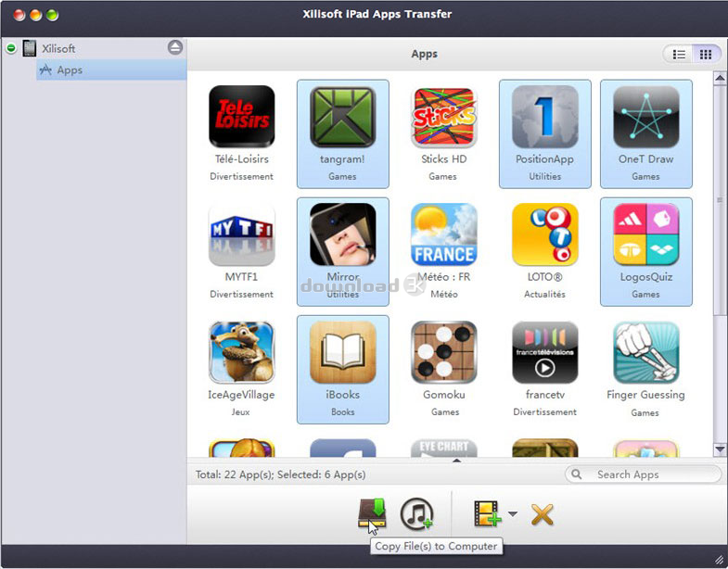This screenshot has width=728, height=569.
Task: Switch to list view
Action: pos(680,55)
